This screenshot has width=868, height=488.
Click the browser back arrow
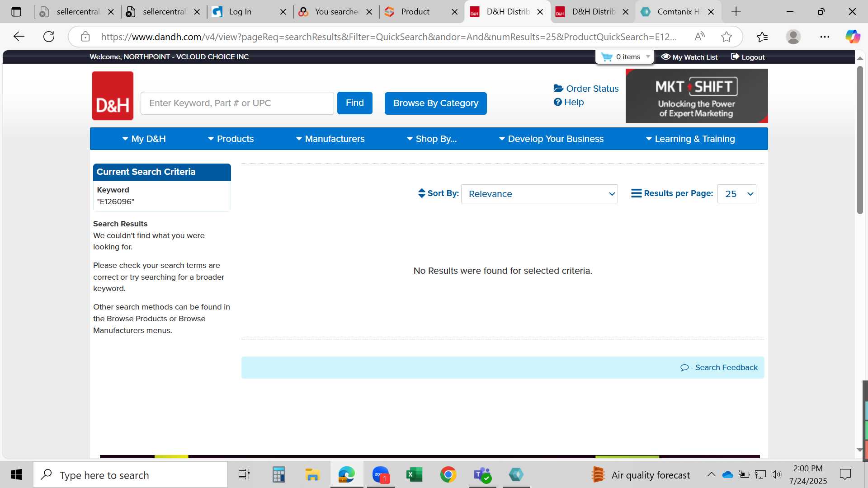coord(19,37)
